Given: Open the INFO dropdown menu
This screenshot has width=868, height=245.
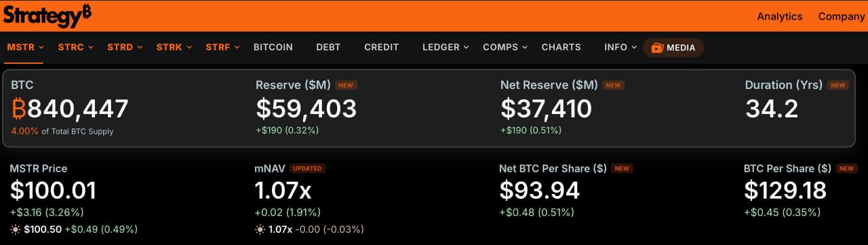Looking at the screenshot, I should [620, 48].
